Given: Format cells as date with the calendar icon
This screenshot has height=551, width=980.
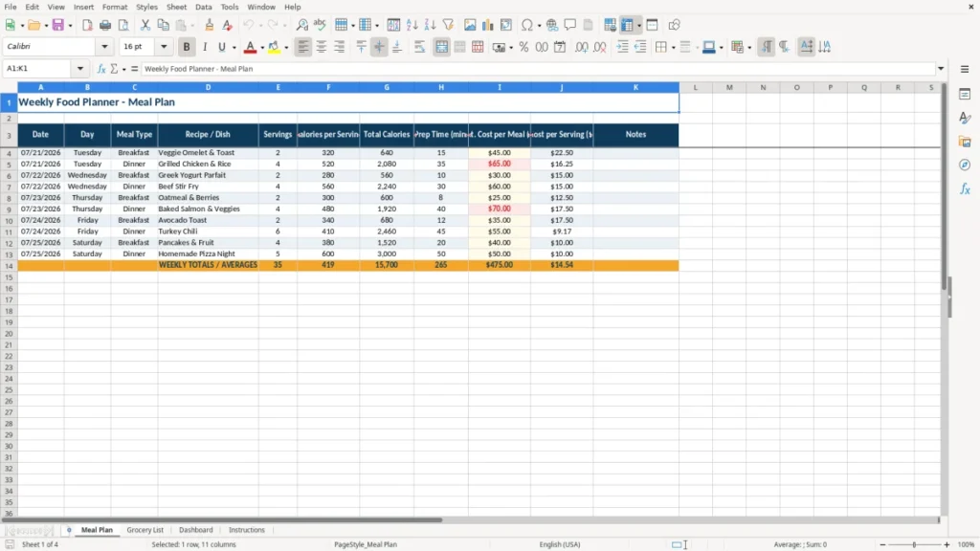Looking at the screenshot, I should click(560, 47).
